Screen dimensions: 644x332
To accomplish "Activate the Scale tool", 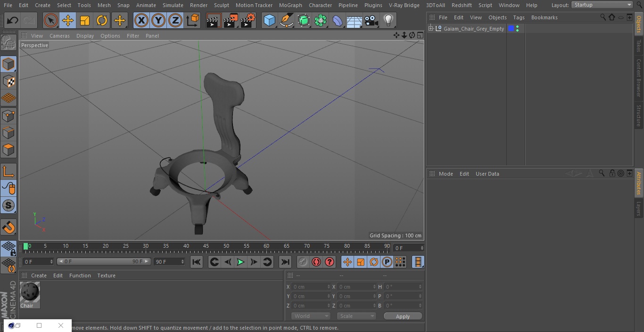I will [85, 20].
